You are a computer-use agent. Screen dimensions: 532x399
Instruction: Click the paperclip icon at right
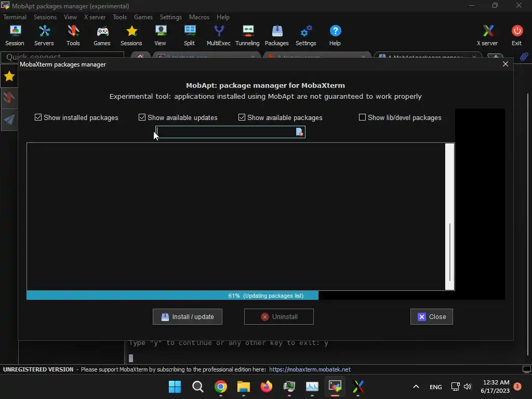[x=524, y=56]
